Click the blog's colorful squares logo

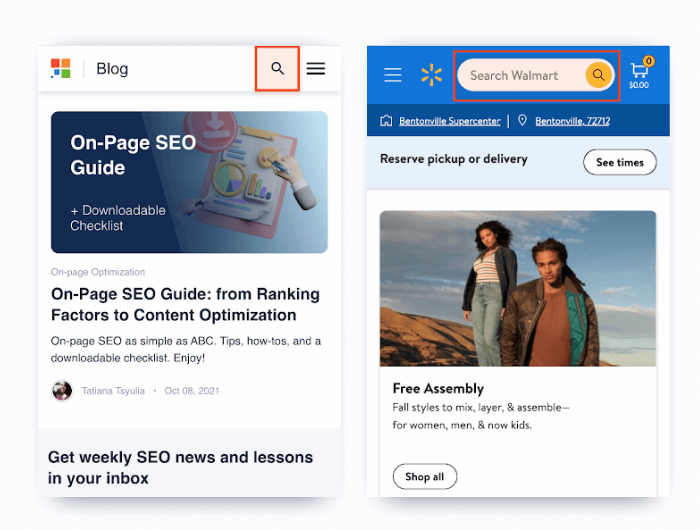point(61,68)
